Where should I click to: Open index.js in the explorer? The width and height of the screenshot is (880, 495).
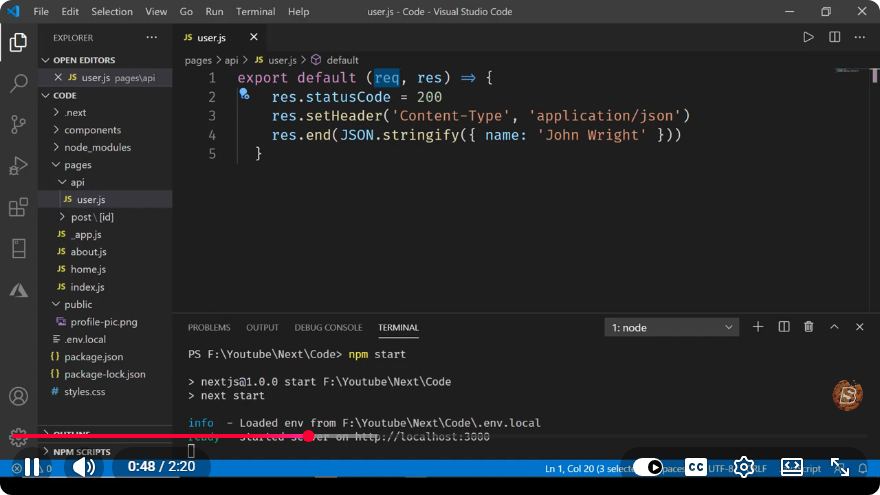click(87, 287)
